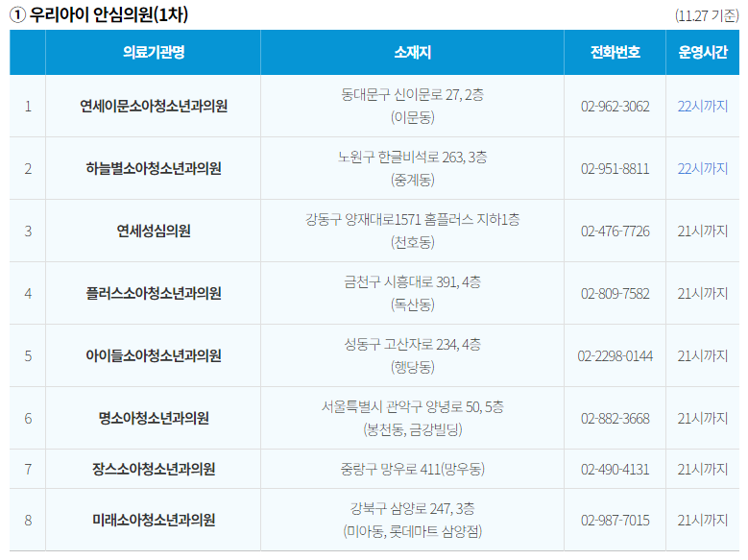Click 22시까지 for 하늘별소아청소년과의원
Image resolution: width=748 pixels, height=560 pixels.
coord(703,168)
